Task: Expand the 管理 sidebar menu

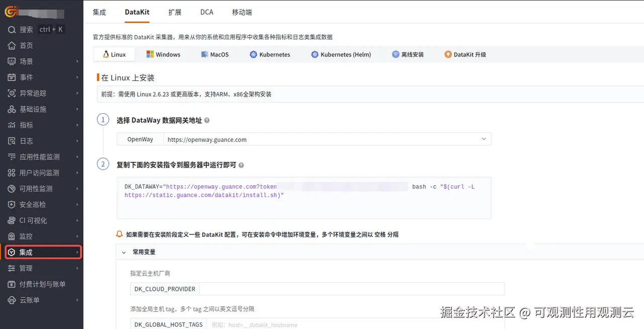Action: [77, 268]
